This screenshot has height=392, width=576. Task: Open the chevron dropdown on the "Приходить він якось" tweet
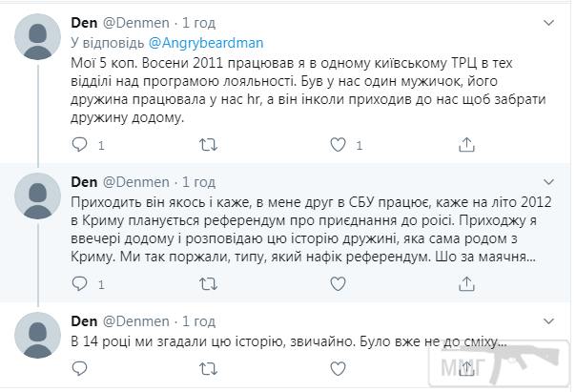tap(548, 181)
